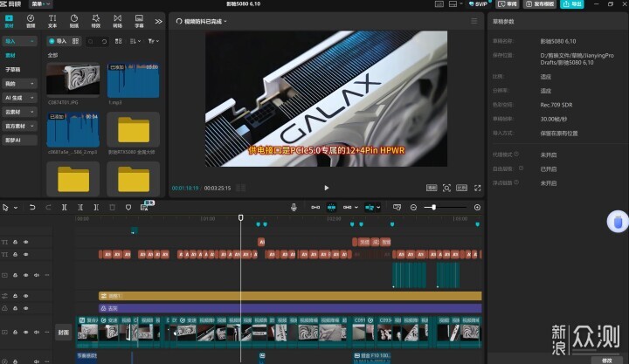The width and height of the screenshot is (629, 364).
Task: Open the player panel hamburger menu
Action: pos(474,21)
